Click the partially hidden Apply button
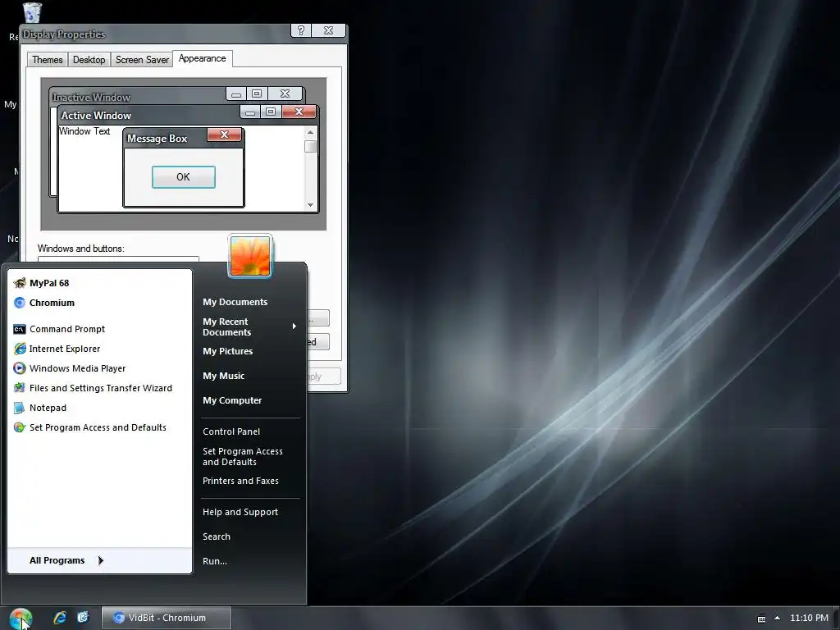This screenshot has width=840, height=630. click(323, 376)
